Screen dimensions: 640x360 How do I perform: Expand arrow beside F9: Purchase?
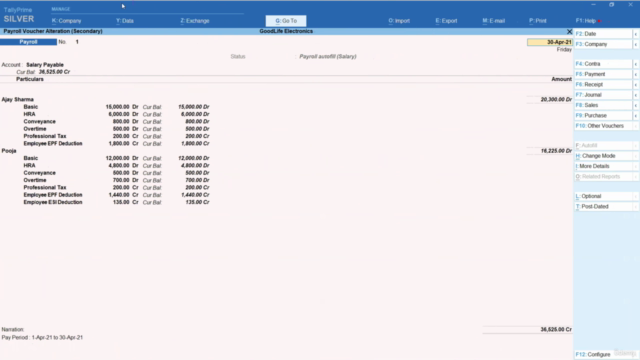tap(636, 116)
